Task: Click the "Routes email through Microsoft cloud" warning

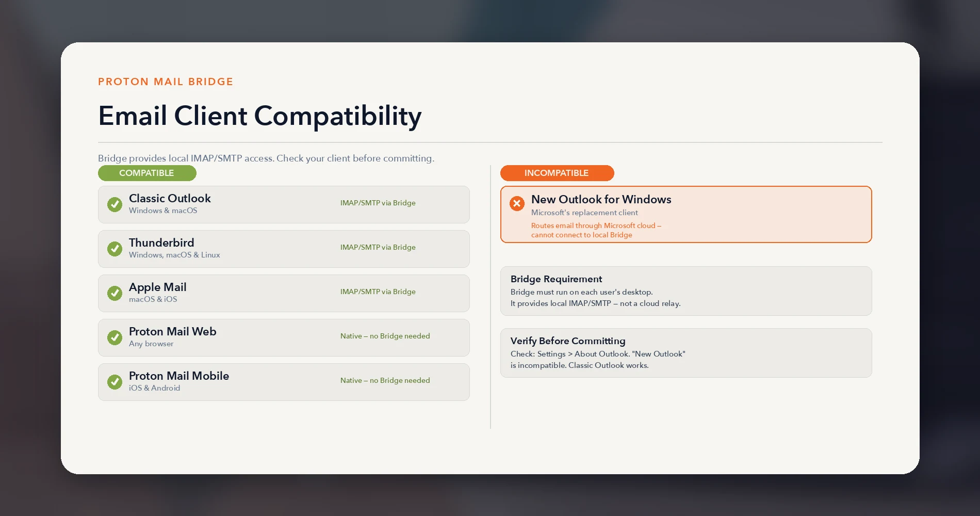Action: point(596,230)
